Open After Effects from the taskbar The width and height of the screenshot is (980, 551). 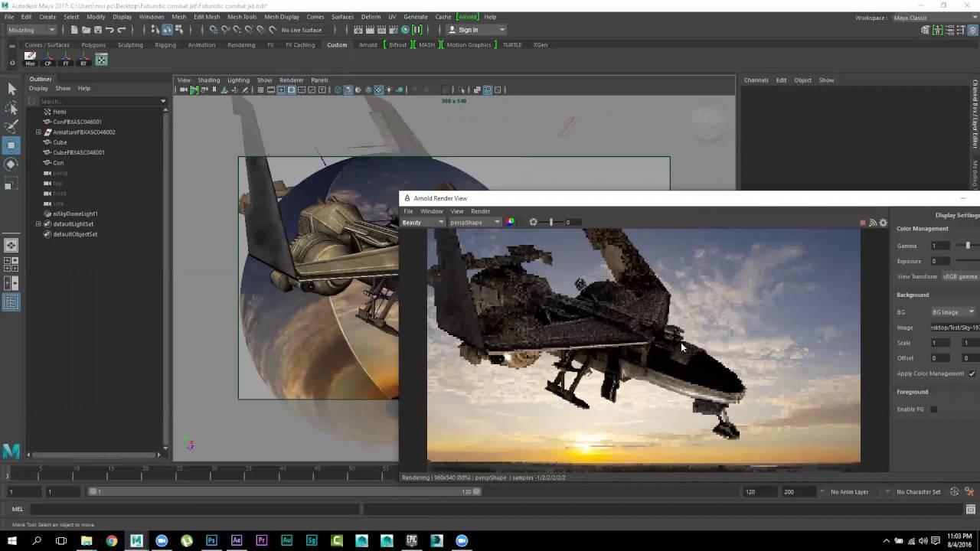pyautogui.click(x=237, y=540)
